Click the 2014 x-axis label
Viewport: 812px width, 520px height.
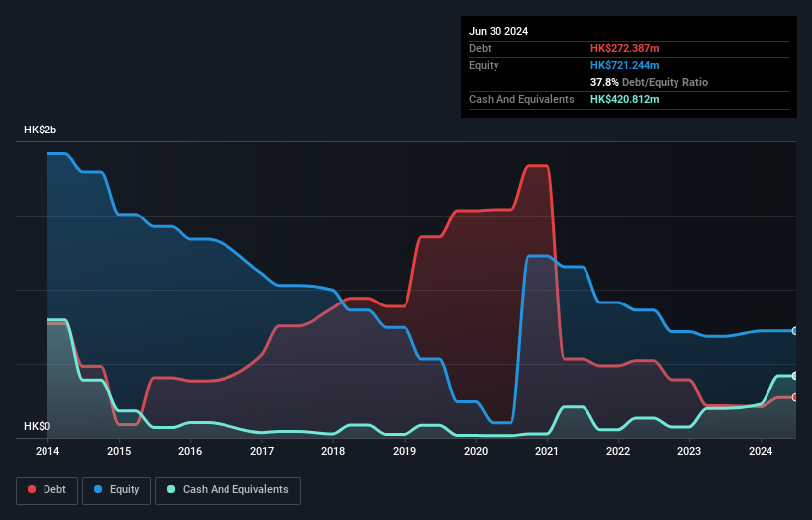pos(47,451)
